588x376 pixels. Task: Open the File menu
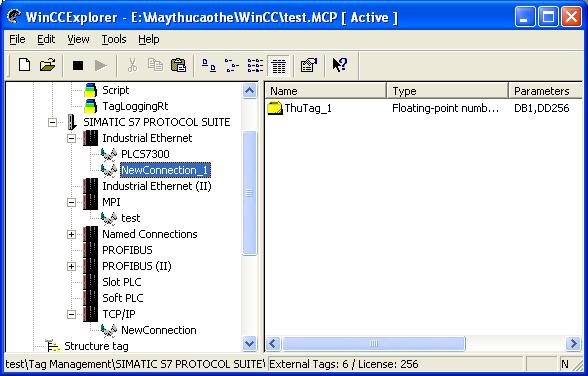(x=17, y=39)
